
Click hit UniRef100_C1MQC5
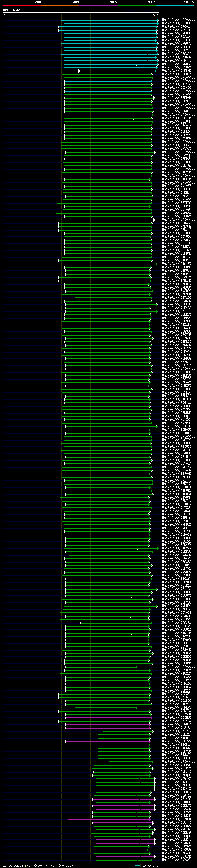pos(176,74)
